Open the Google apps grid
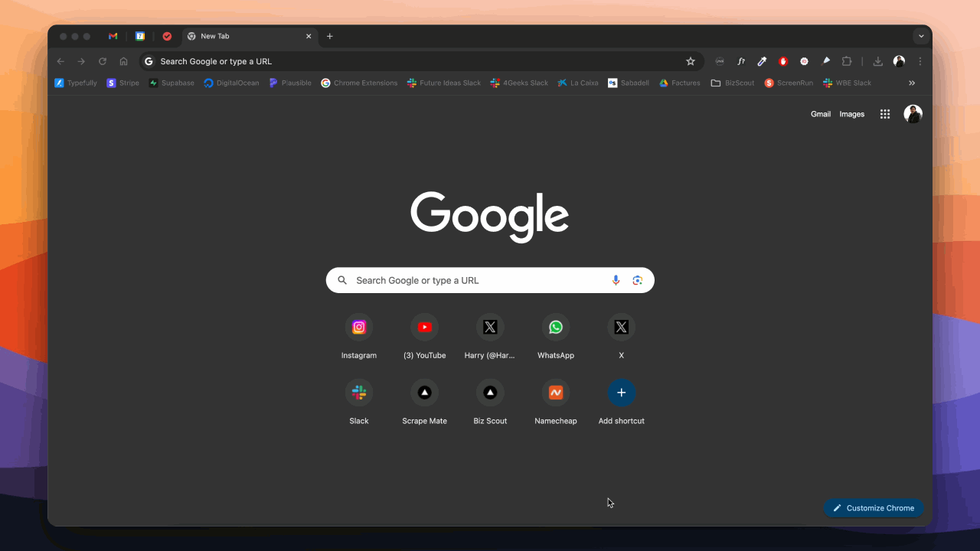The width and height of the screenshot is (980, 551). pyautogui.click(x=885, y=114)
